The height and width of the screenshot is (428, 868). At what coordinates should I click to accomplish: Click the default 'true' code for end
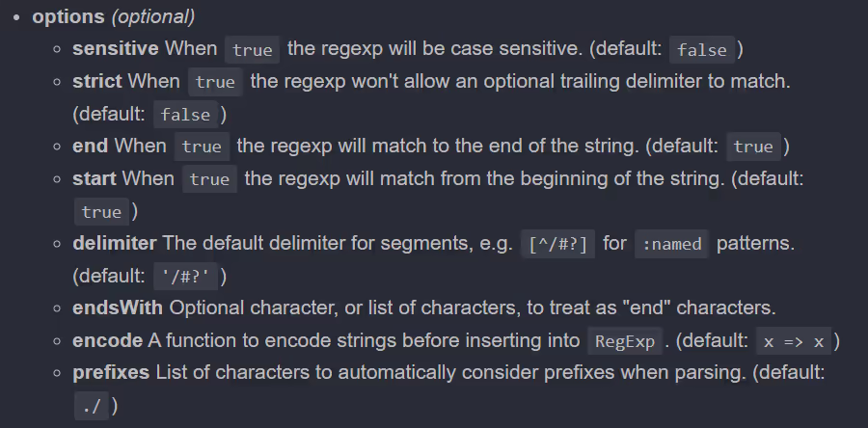[753, 147]
